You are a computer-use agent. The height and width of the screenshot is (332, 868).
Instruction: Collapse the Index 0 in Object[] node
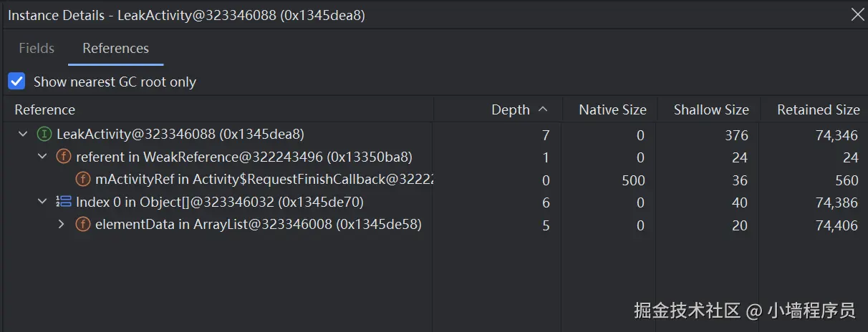43,202
